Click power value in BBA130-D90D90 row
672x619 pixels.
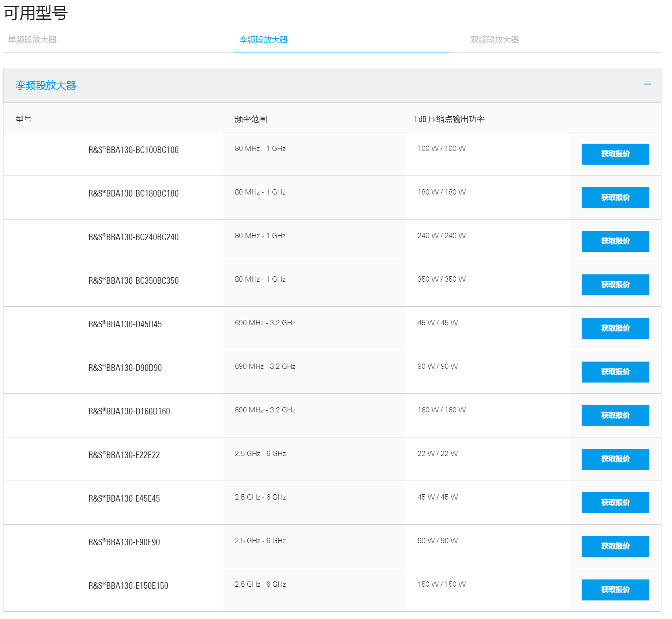pos(438,366)
